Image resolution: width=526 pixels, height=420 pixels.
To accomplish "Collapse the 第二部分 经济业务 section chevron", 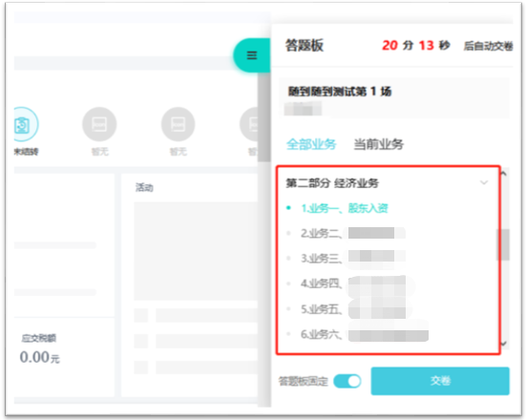I will [x=484, y=183].
